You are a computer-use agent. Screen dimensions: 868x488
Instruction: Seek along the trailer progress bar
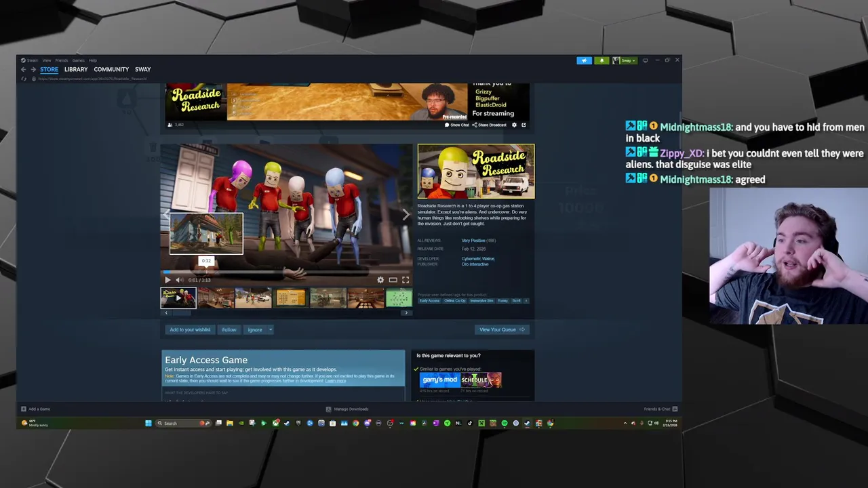click(286, 272)
